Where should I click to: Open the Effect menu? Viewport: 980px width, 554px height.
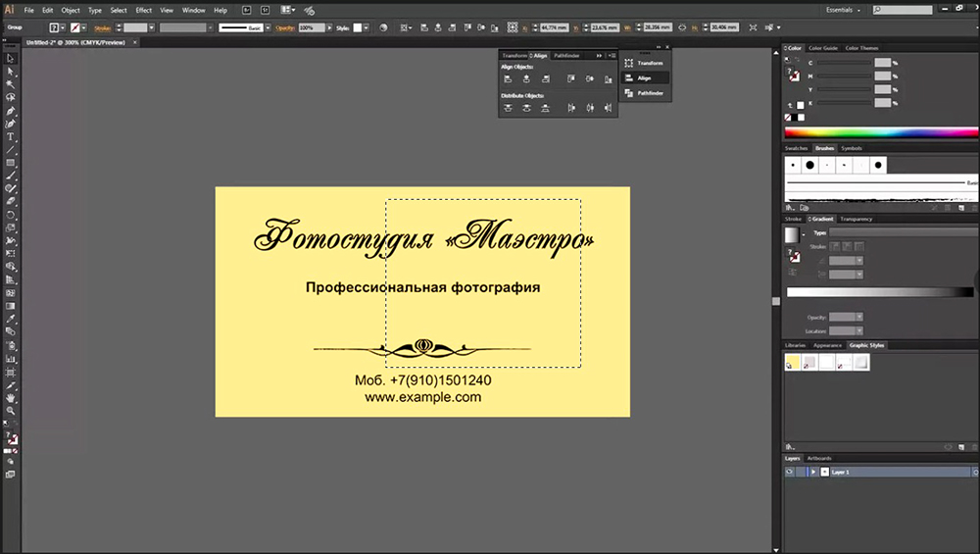143,10
